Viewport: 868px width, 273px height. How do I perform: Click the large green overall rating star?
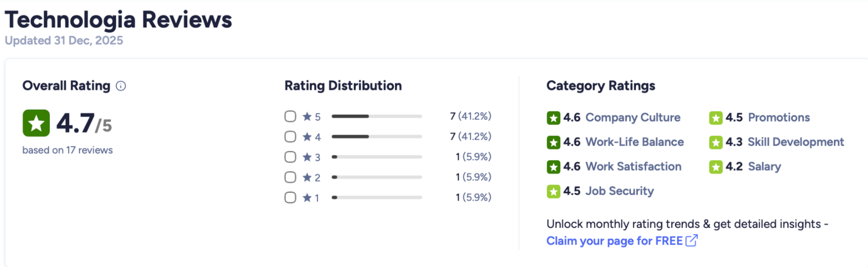click(x=36, y=123)
